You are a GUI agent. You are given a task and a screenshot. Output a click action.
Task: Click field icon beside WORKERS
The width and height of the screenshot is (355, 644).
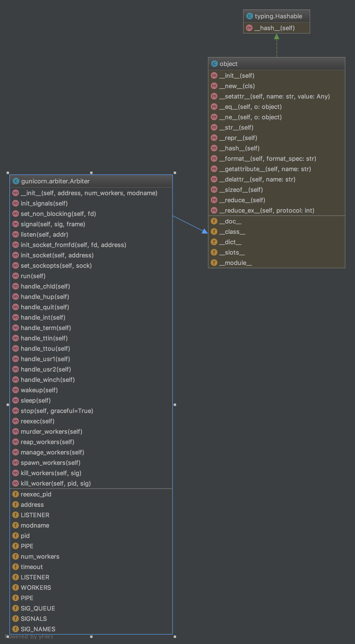16,587
